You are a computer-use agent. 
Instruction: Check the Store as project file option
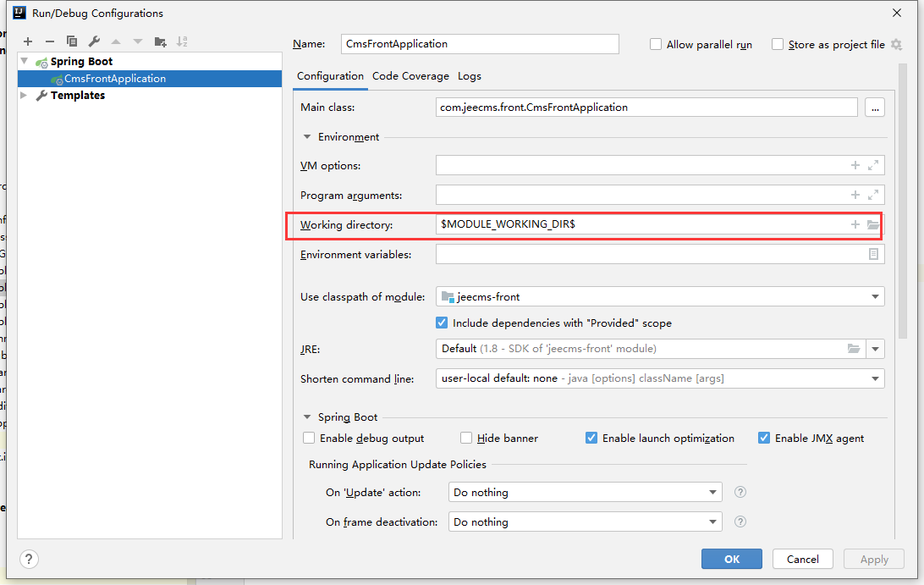pos(778,45)
